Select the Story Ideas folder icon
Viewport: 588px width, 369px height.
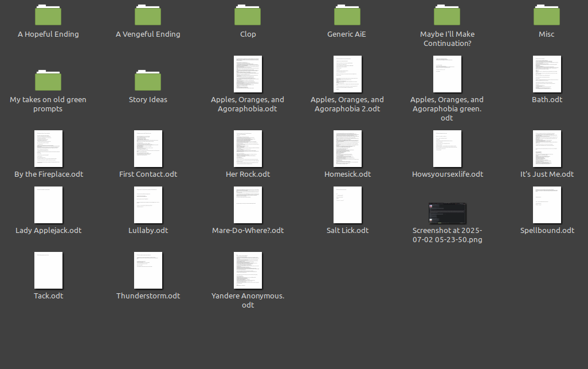click(x=148, y=80)
